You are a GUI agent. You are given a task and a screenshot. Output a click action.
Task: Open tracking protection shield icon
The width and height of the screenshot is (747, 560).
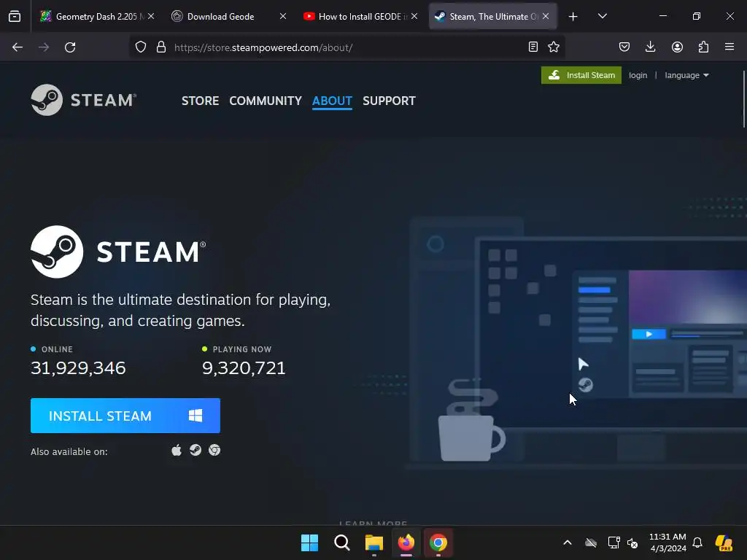click(x=141, y=47)
